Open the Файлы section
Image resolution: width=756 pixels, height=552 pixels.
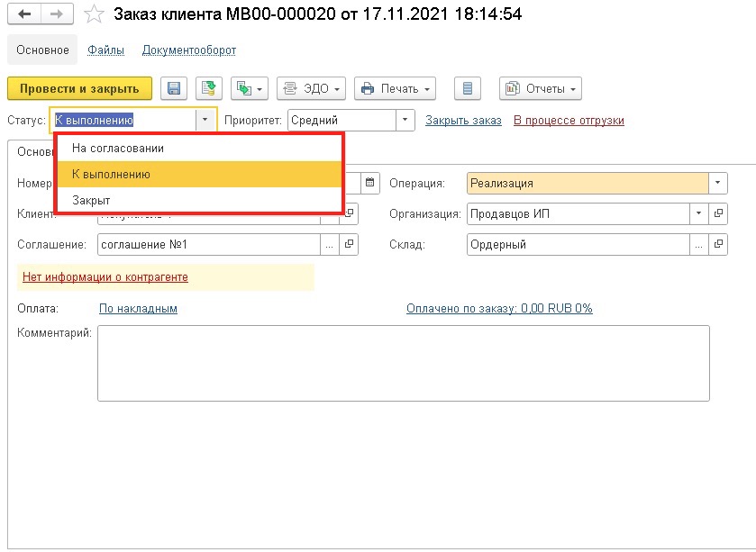pos(105,50)
